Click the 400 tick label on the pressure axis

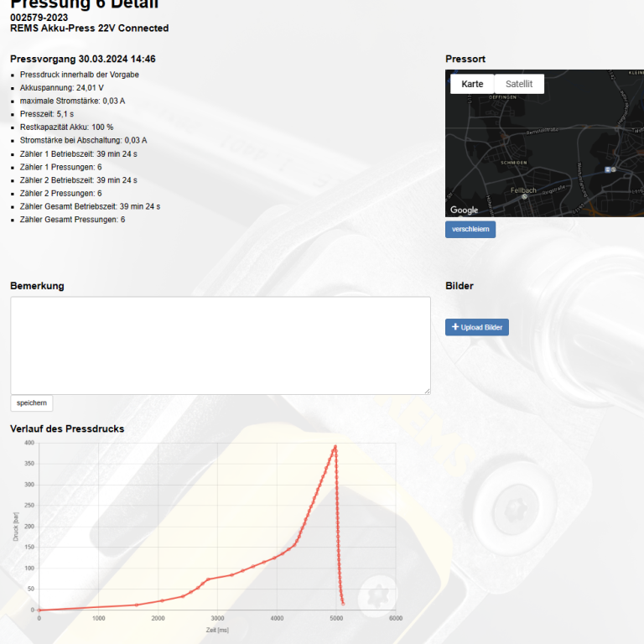tap(29, 443)
